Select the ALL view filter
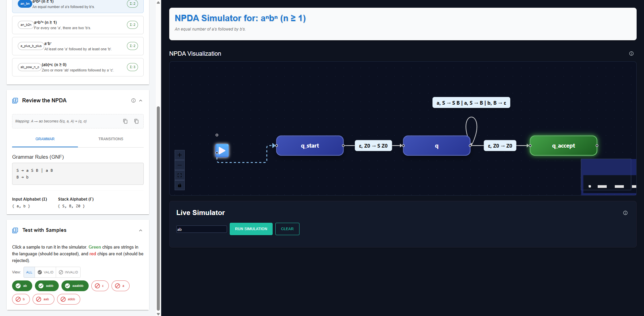This screenshot has width=644, height=316. [x=29, y=272]
